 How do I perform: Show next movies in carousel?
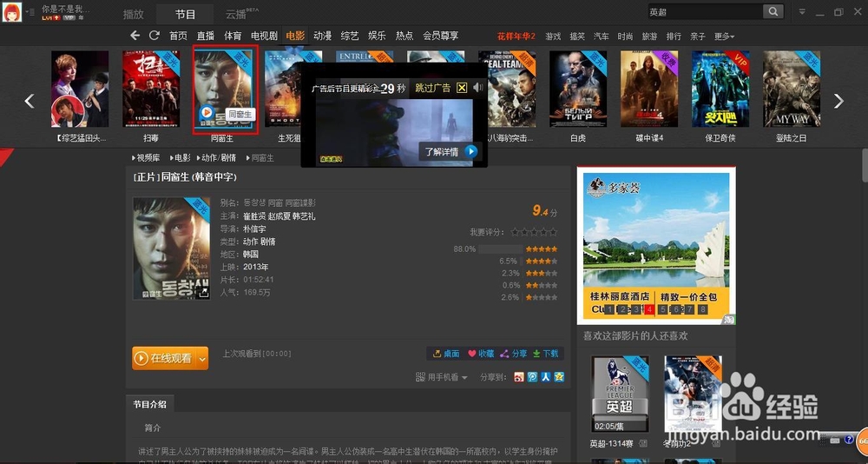click(838, 101)
